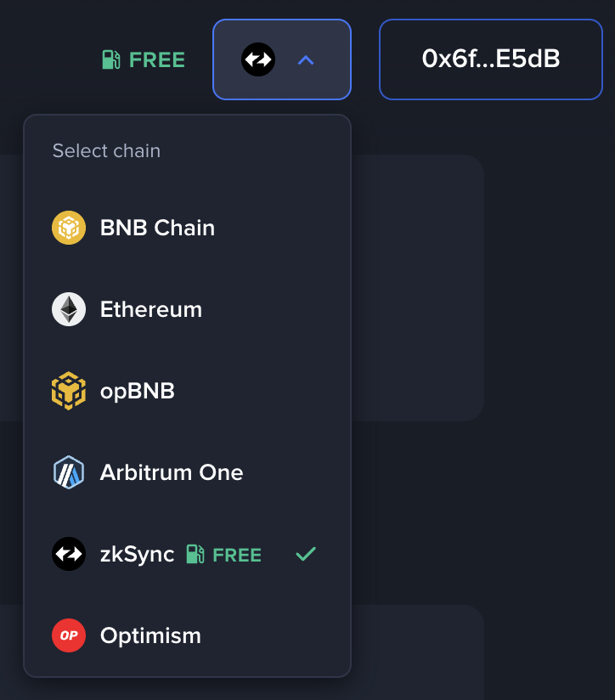The width and height of the screenshot is (615, 700).
Task: Click the green gas pump icon beside FREE
Action: (x=110, y=59)
